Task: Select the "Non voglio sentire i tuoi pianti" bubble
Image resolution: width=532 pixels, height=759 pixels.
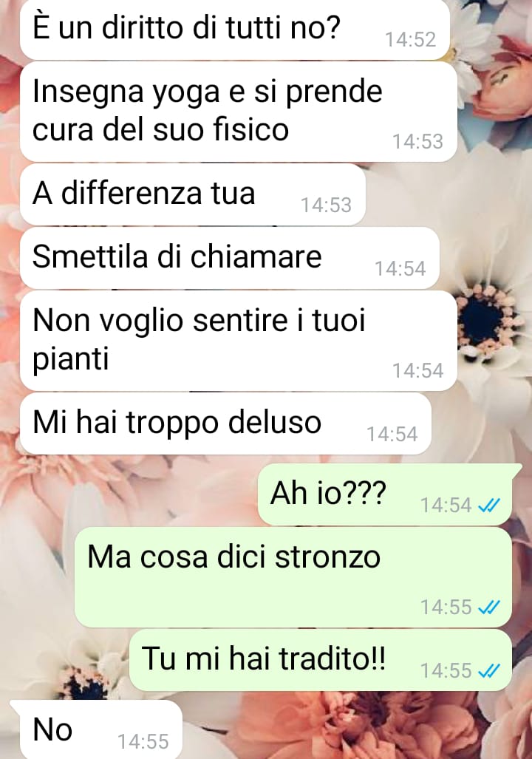Action: pos(239,341)
